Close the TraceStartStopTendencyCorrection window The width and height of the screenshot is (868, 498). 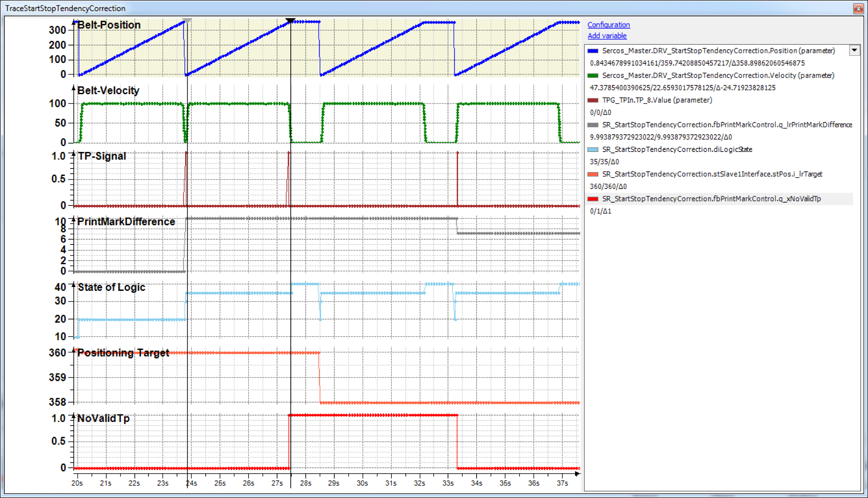coord(858,8)
